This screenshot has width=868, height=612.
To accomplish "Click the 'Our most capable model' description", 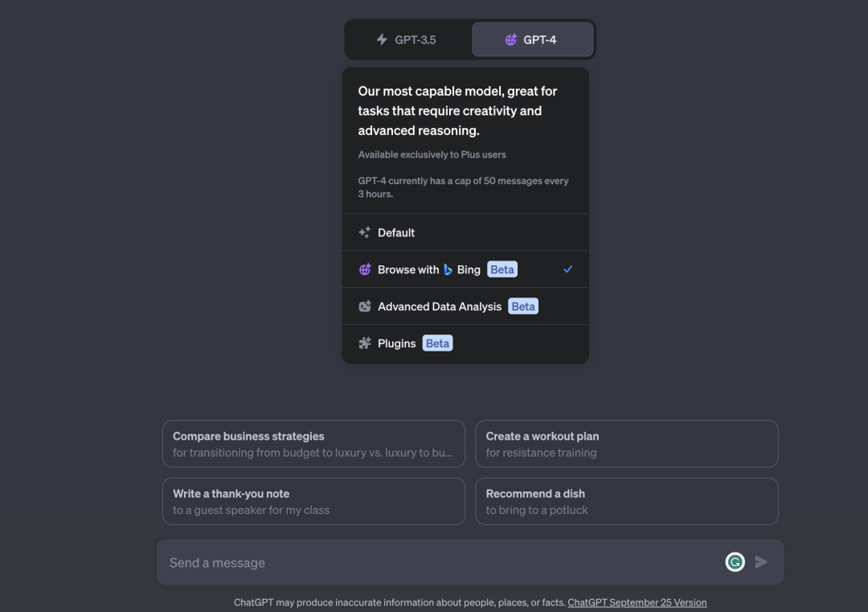I will 457,111.
